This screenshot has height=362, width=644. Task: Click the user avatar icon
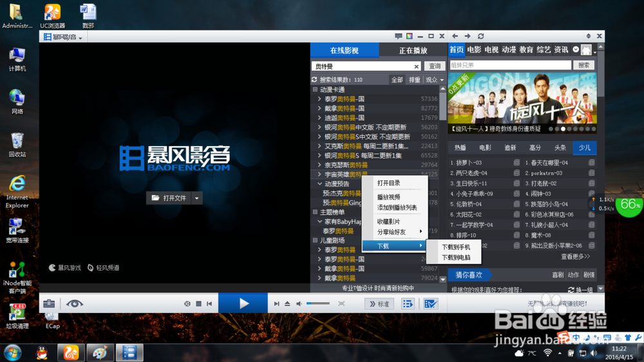(x=586, y=50)
